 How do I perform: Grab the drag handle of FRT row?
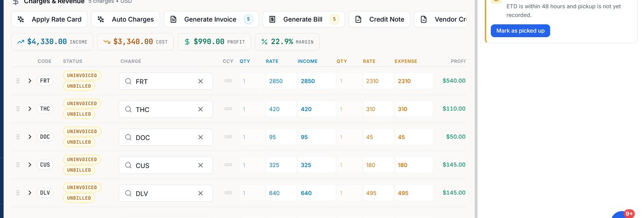point(18,81)
